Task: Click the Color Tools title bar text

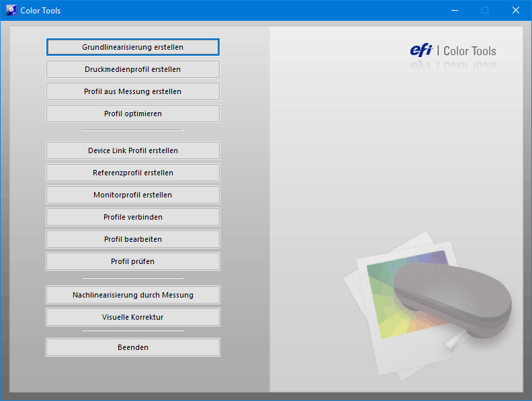Action: (40, 11)
